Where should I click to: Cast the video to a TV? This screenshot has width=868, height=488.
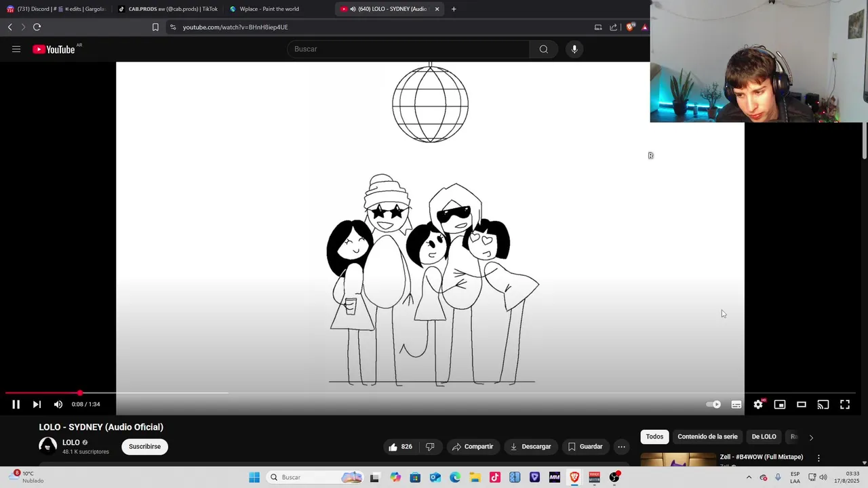click(823, 405)
